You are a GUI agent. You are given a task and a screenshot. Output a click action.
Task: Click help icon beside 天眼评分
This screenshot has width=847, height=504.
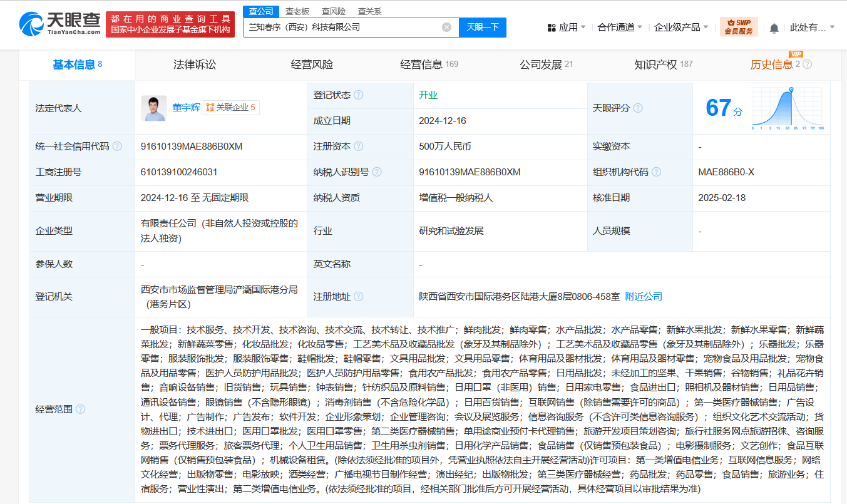637,108
